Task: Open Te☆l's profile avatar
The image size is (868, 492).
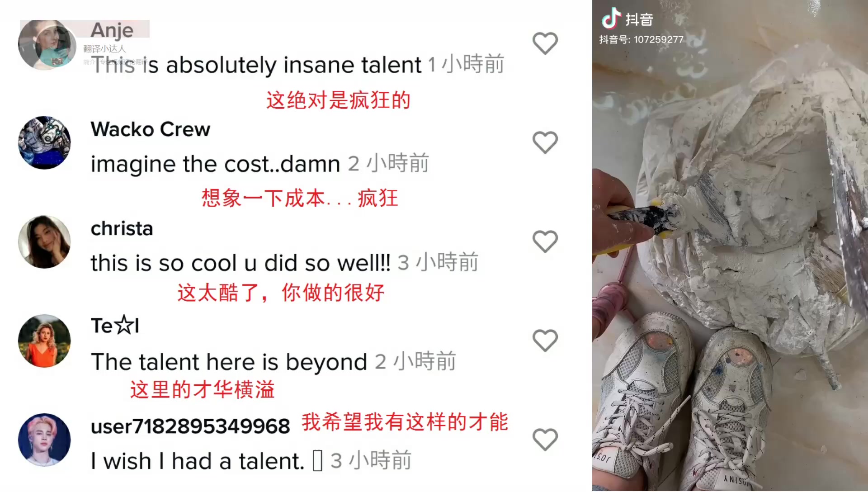Action: 44,341
